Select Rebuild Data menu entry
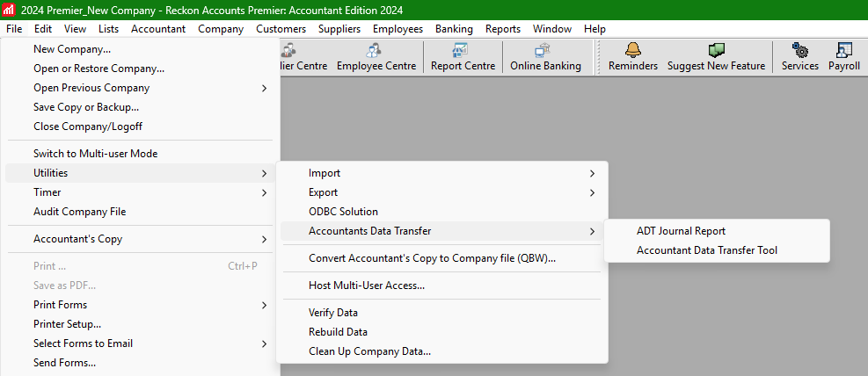This screenshot has height=376, width=868. [338, 332]
